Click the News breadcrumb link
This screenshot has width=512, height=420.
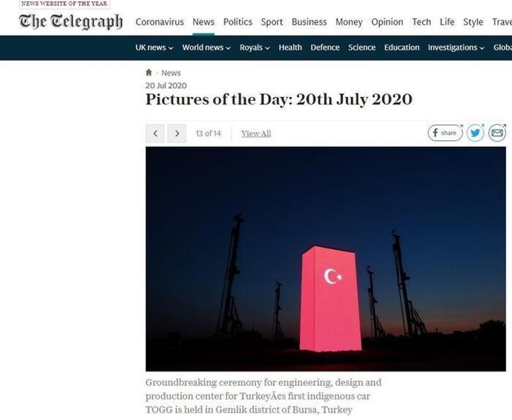(x=171, y=73)
